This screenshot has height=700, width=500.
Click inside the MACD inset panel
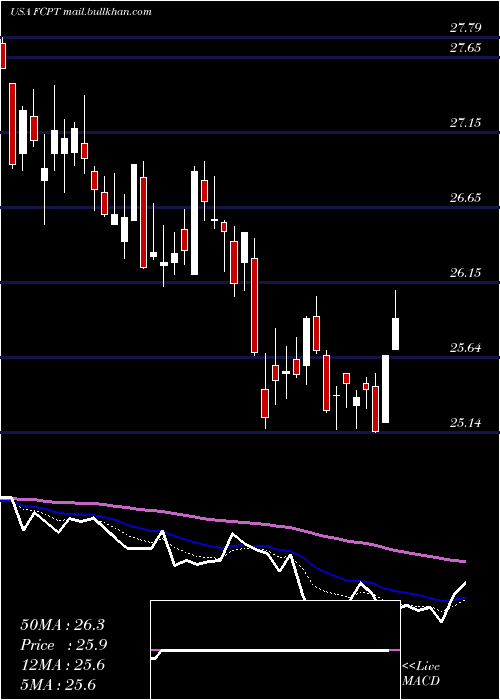coord(275,650)
